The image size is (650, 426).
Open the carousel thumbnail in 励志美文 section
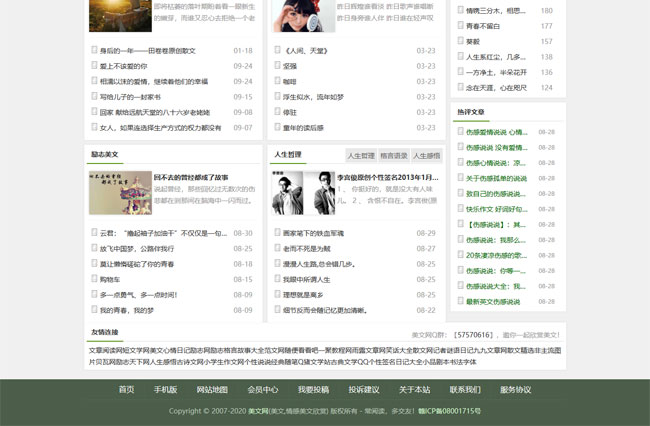120,193
